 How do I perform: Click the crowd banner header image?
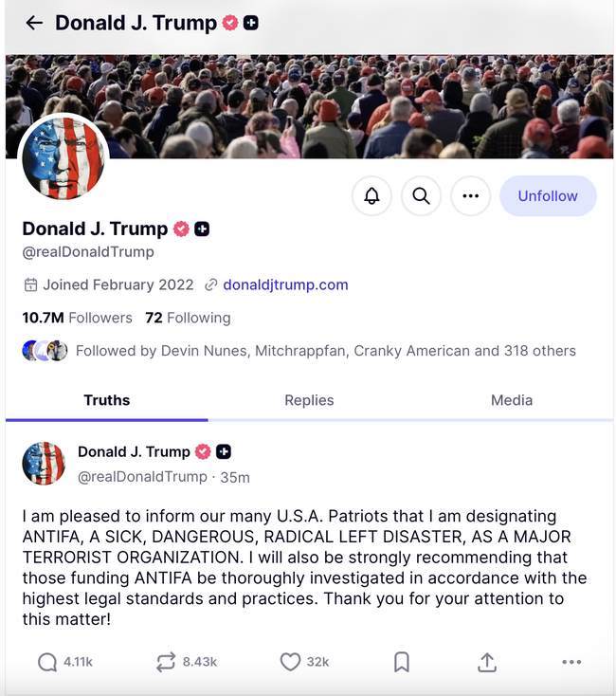pos(379,104)
